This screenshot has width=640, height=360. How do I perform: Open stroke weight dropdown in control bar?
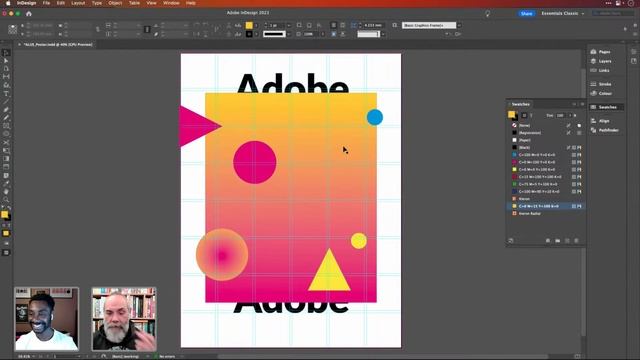[x=289, y=25]
